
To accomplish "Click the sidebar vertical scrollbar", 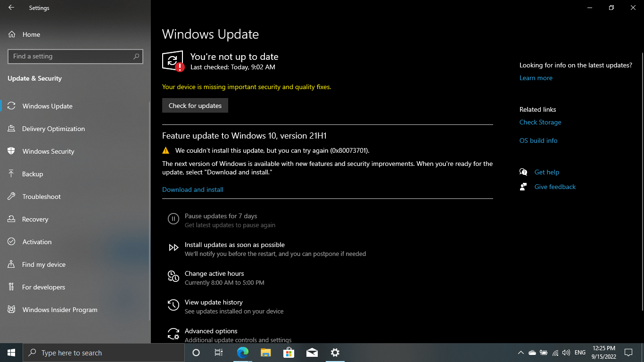I will click(150, 211).
